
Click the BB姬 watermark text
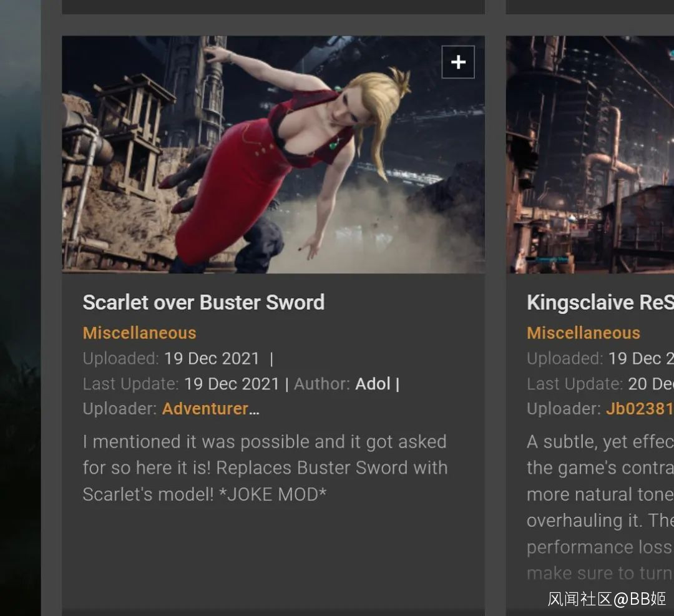[x=648, y=599]
